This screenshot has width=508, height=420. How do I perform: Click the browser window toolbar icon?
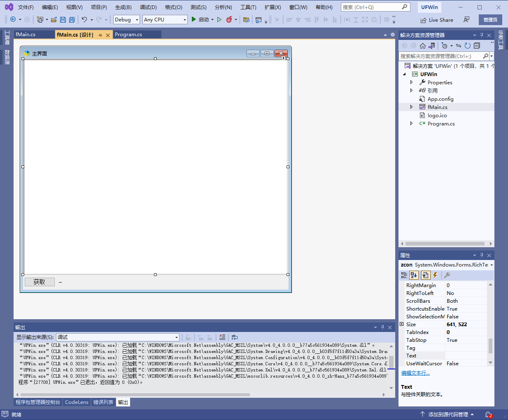259,19
